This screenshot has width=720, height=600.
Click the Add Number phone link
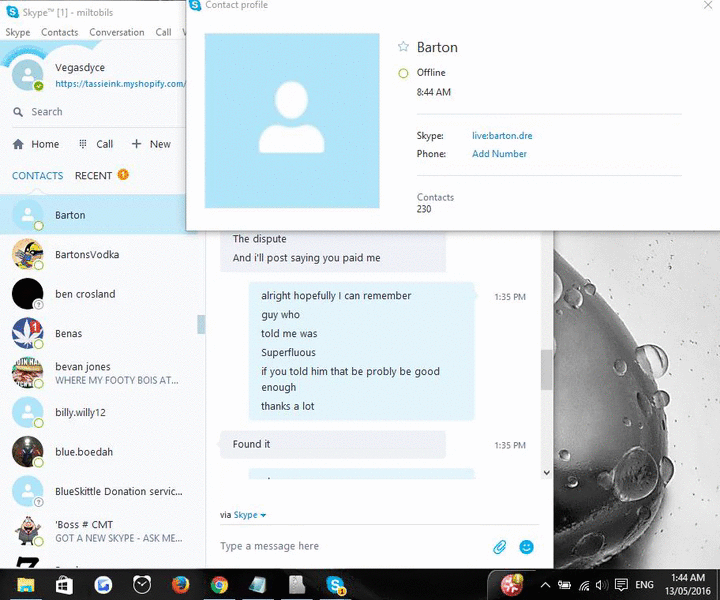pyautogui.click(x=499, y=154)
